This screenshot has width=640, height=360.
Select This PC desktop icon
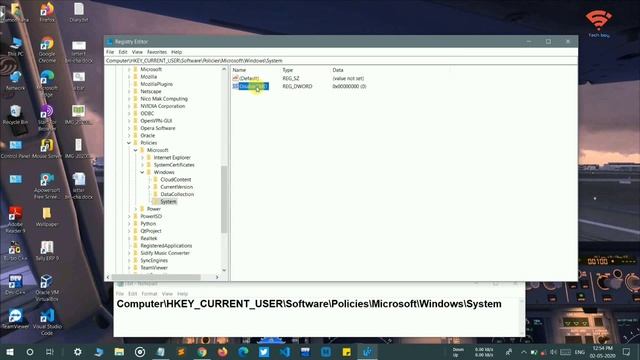[16, 47]
